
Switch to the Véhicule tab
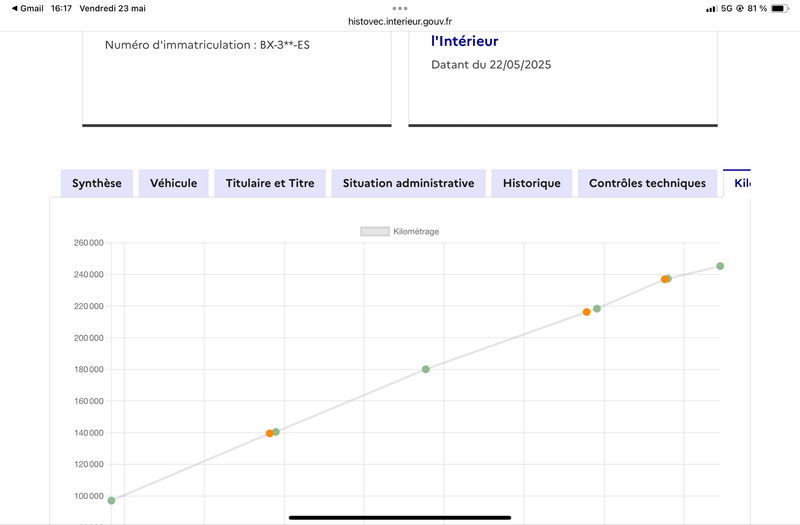(x=173, y=183)
